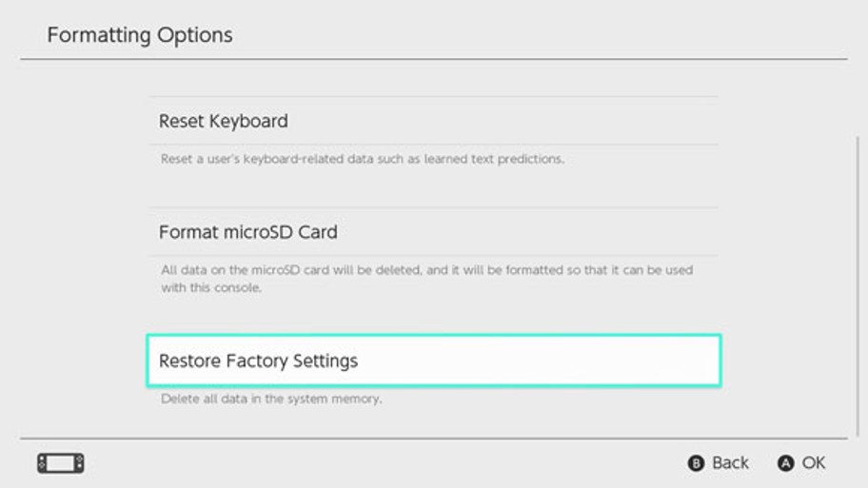868x488 pixels.
Task: Confirm with the OK label
Action: coord(814,462)
